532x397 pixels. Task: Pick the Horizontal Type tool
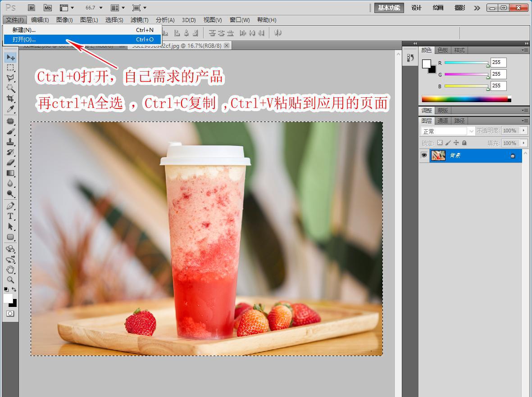coord(10,216)
